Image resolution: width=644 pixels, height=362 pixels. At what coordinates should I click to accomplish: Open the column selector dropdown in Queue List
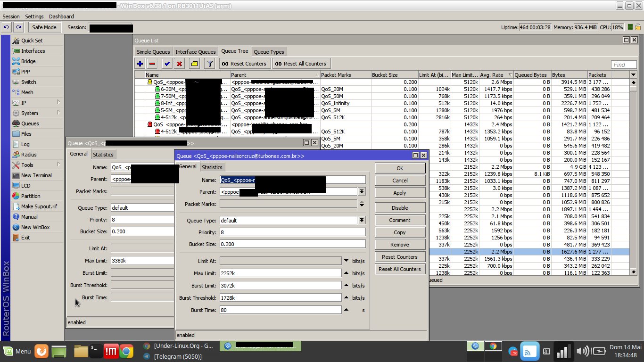pyautogui.click(x=633, y=75)
